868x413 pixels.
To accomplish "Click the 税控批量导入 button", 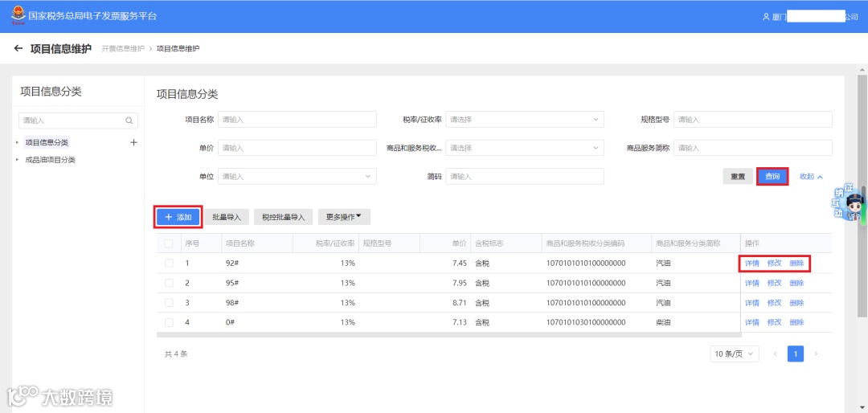I will click(x=284, y=217).
